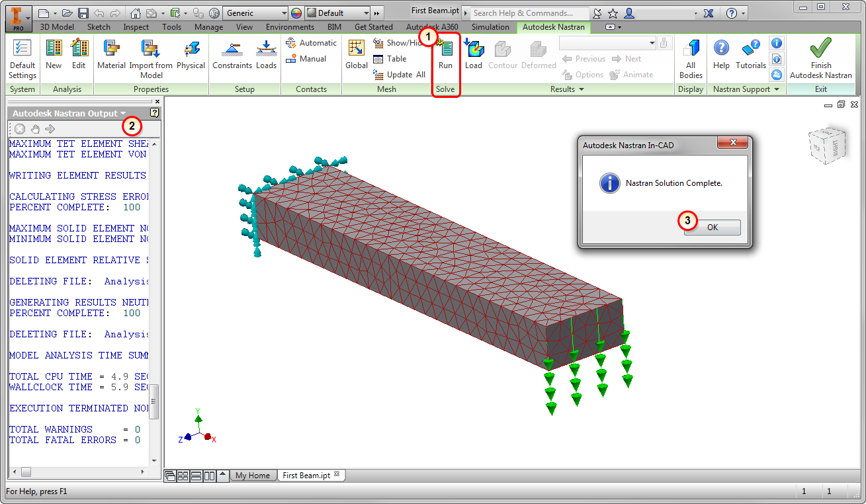Close the Nastran Output panel
Screen dimensions: 866x504
point(157,101)
